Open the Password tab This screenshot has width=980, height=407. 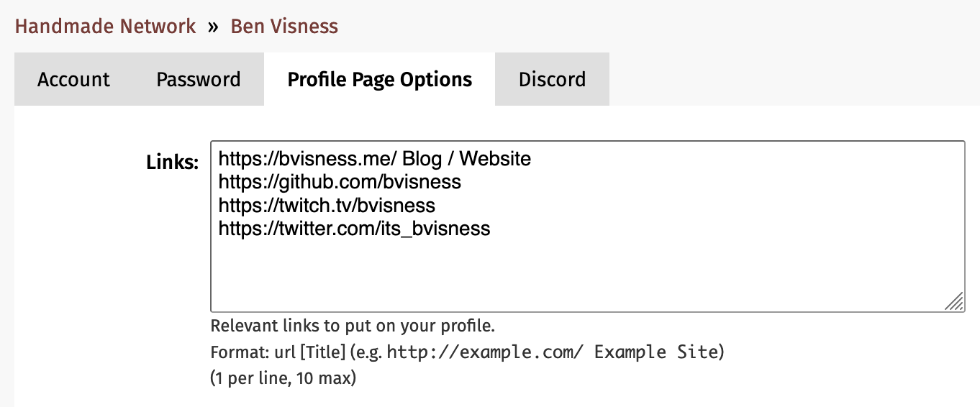point(199,79)
